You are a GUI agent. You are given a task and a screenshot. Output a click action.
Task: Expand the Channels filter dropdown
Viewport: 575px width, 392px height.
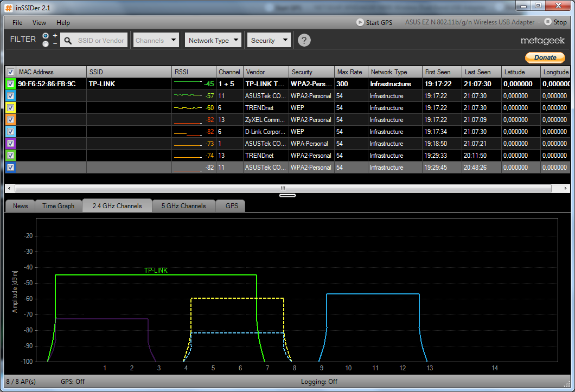point(156,40)
